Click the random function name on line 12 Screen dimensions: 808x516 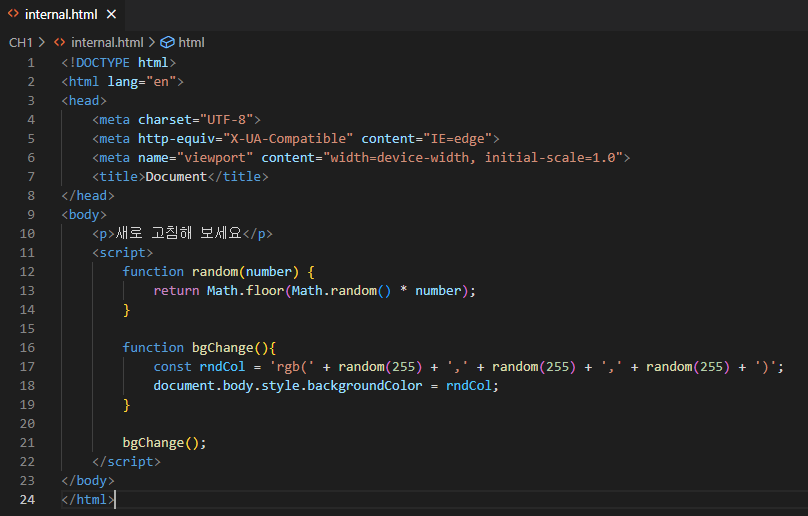tap(215, 272)
